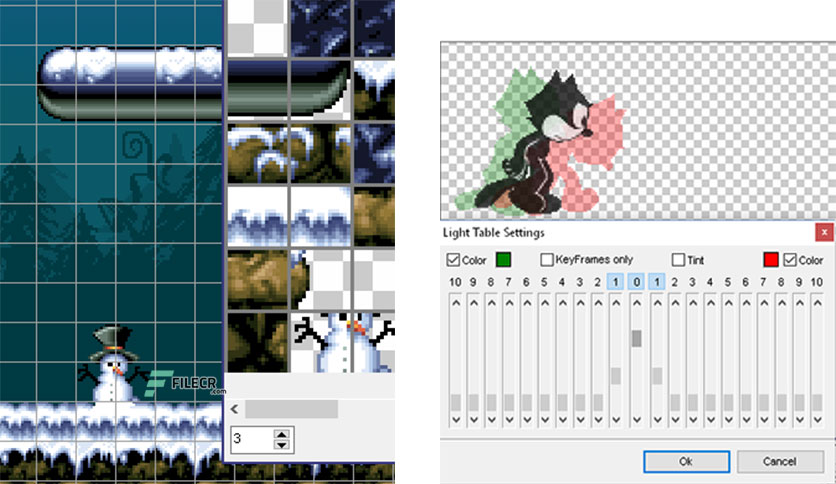Increase the value 3 with spinner up arrow

pyautogui.click(x=282, y=434)
